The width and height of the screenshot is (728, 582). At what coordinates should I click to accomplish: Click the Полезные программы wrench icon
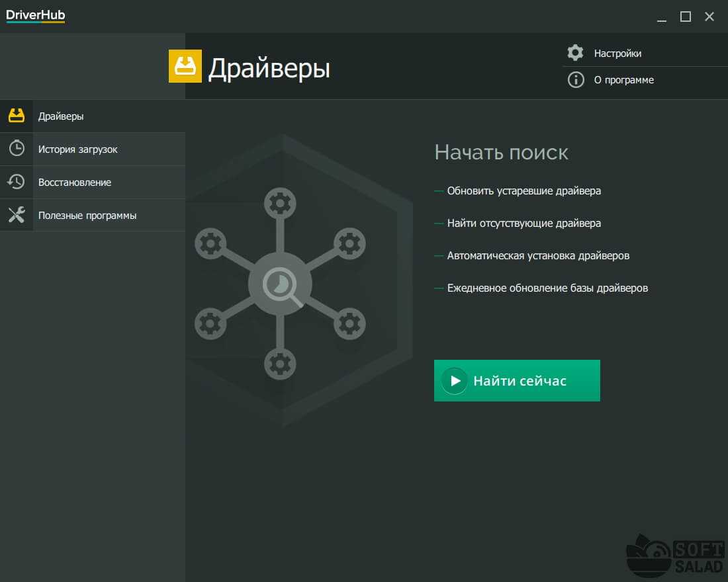(x=17, y=215)
